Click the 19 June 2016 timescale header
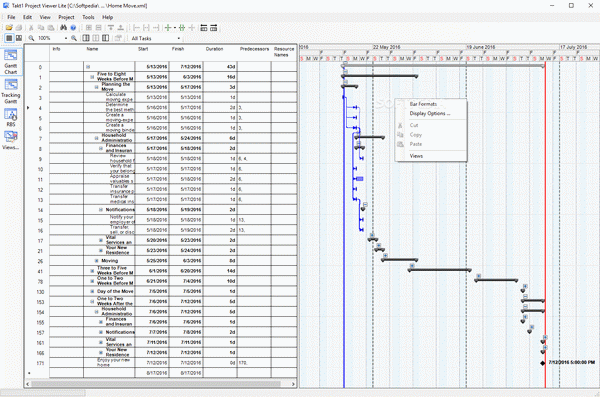 pyautogui.click(x=481, y=47)
